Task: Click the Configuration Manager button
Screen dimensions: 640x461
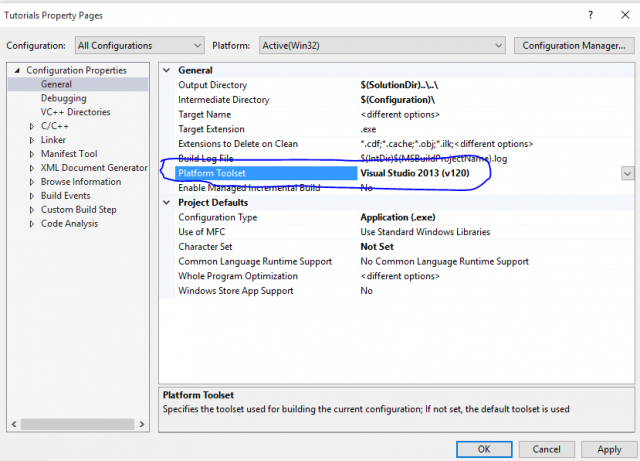Action: pos(576,45)
